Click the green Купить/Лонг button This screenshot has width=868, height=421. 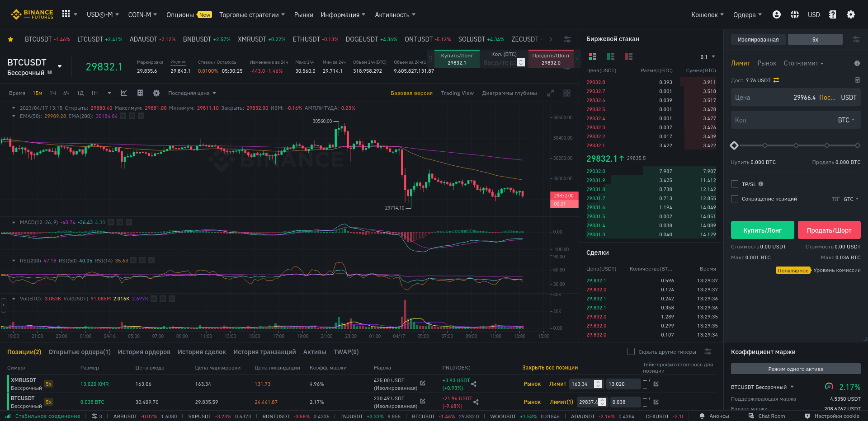point(762,230)
